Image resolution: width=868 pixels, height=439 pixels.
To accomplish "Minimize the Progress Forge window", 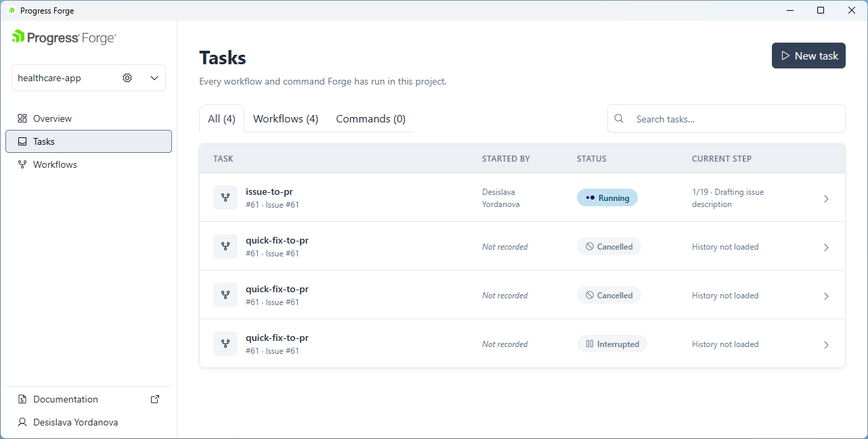I will (x=789, y=10).
